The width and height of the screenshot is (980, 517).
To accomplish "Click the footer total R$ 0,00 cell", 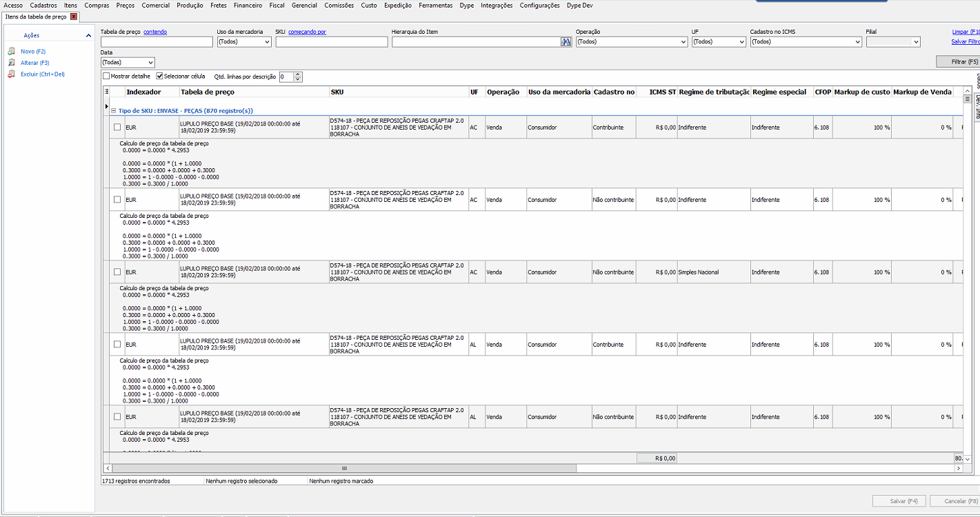I will (x=657, y=458).
